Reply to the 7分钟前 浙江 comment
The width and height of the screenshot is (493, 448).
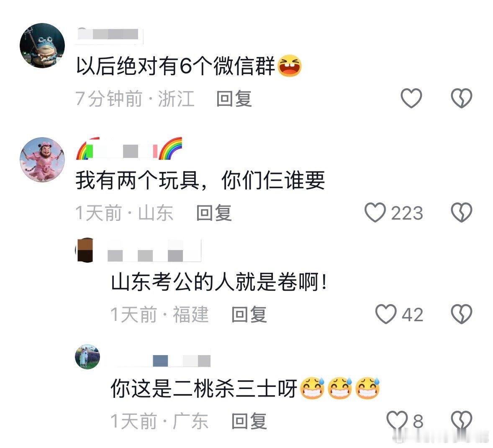click(x=234, y=99)
